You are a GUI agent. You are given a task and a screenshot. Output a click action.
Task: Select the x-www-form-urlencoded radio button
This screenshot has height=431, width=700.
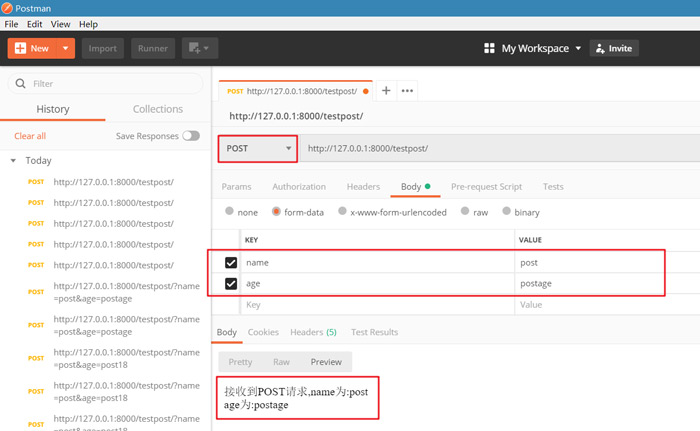click(342, 211)
